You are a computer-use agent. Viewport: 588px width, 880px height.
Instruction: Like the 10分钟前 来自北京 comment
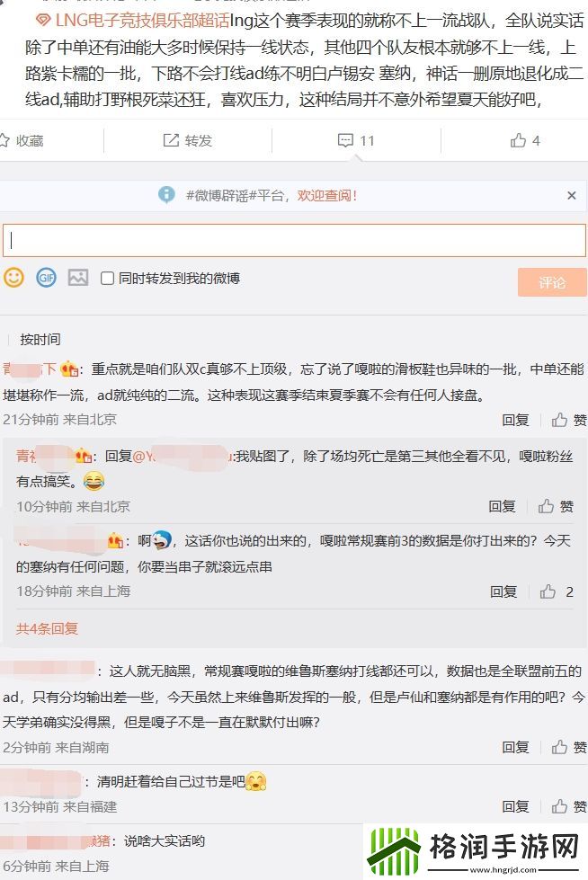556,506
